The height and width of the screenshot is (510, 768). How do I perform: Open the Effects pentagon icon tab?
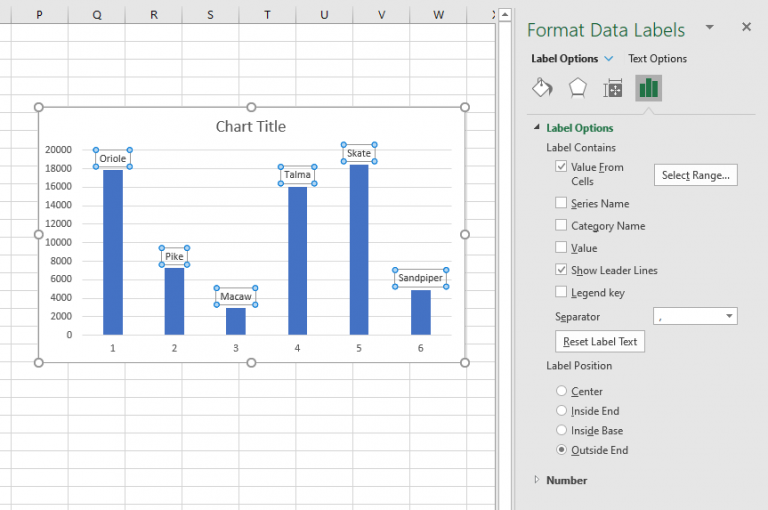coord(577,88)
